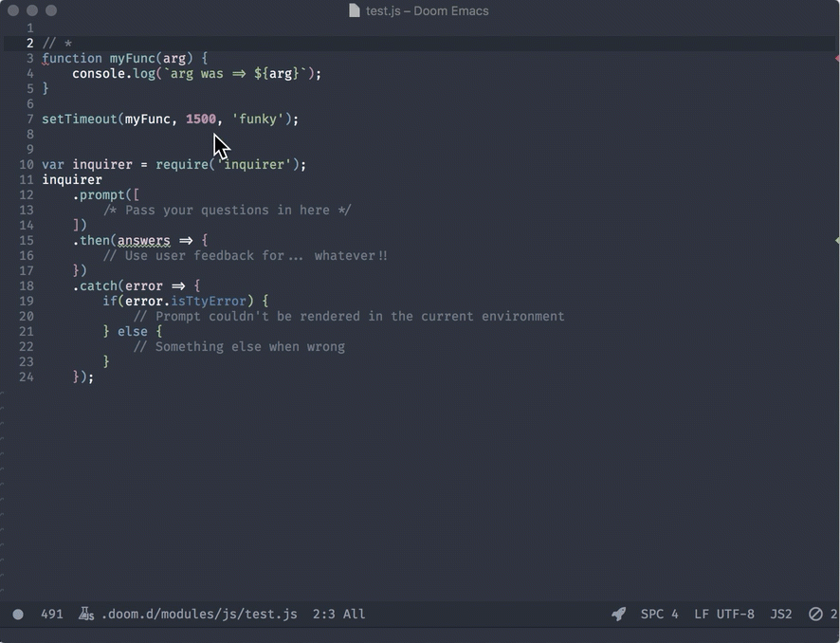Image resolution: width=840 pixels, height=643 pixels.
Task: Click the 'var' keyword on line 10
Action: 53,164
